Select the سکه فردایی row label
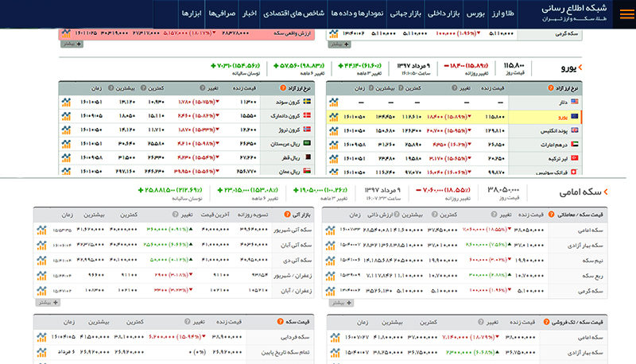The image size is (636, 364). point(295,337)
